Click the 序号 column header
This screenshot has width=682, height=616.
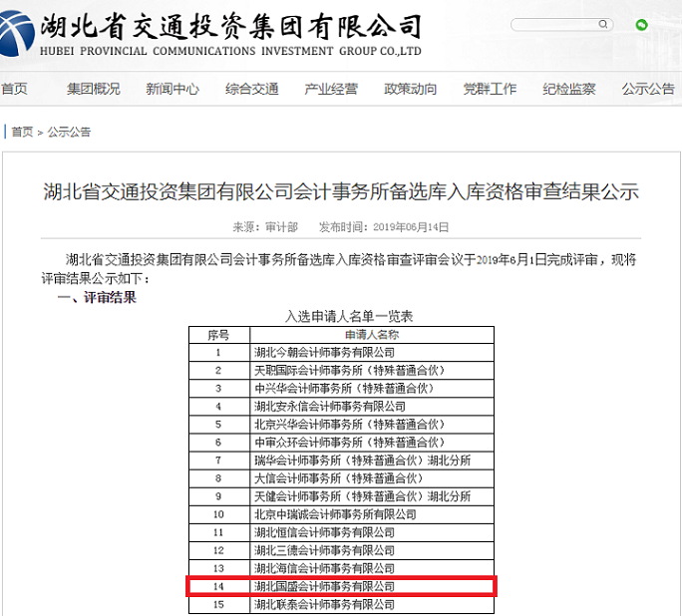point(218,335)
